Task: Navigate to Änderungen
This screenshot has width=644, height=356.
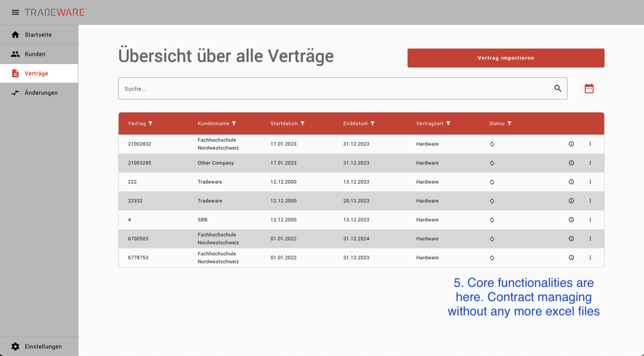Action: click(x=39, y=93)
